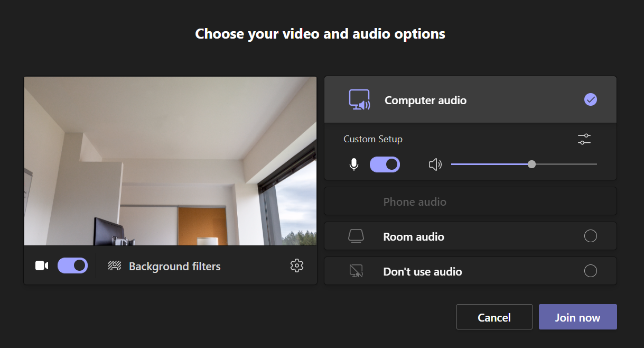644x348 pixels.
Task: Click the Computer audio selected checkmark
Action: pos(590,99)
